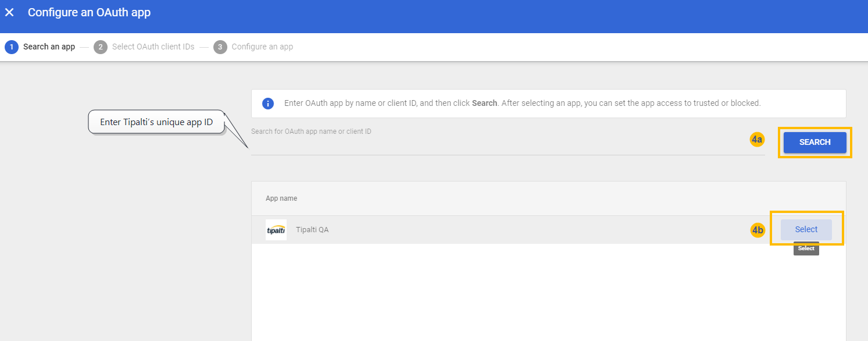
Task: Click the Tipalti QA app name text
Action: tap(312, 229)
